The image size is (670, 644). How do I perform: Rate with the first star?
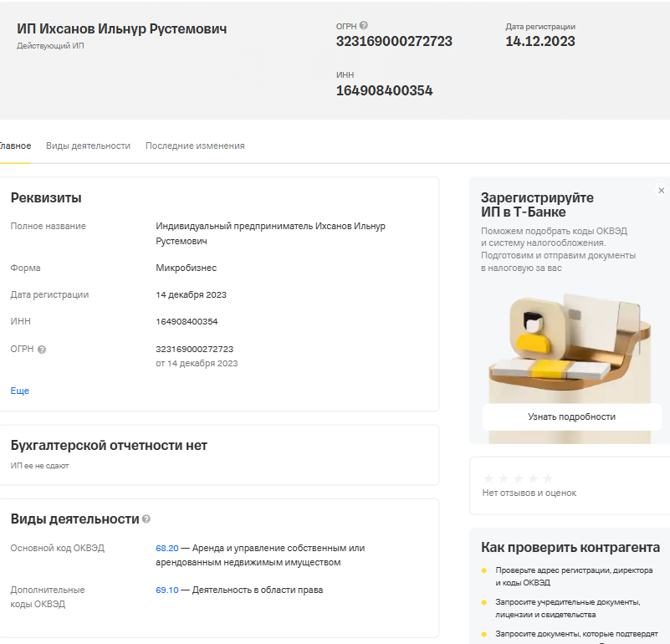[488, 478]
